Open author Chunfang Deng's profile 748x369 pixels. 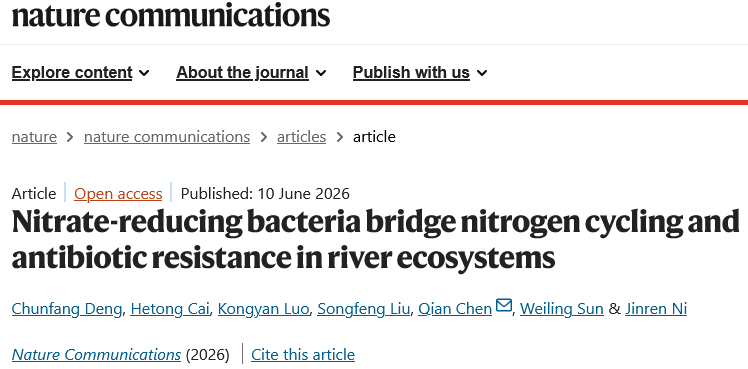click(x=67, y=309)
